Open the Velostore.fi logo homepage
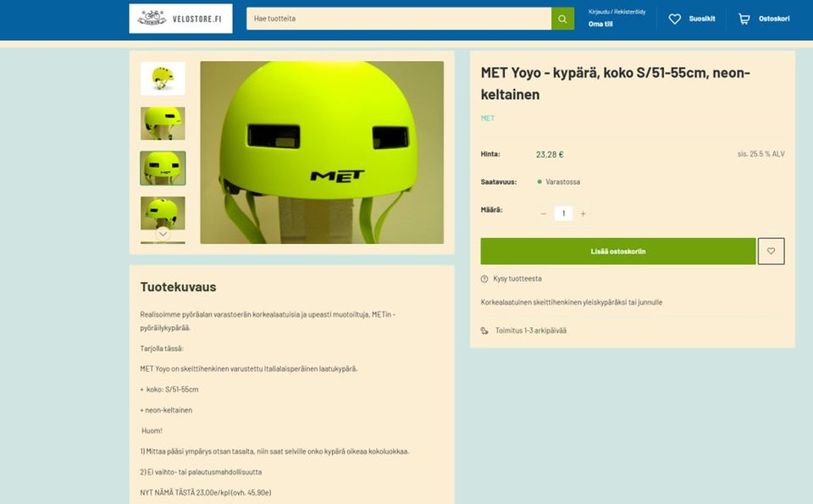Image resolution: width=813 pixels, height=504 pixels. [180, 19]
